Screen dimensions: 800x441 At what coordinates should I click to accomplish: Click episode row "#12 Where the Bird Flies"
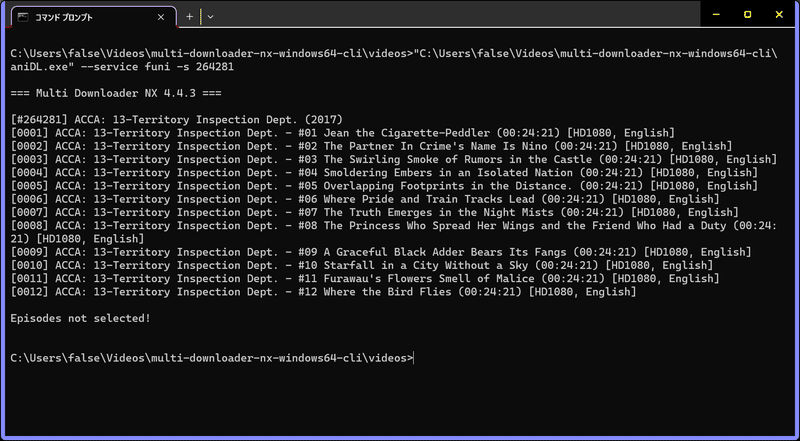[x=323, y=292]
